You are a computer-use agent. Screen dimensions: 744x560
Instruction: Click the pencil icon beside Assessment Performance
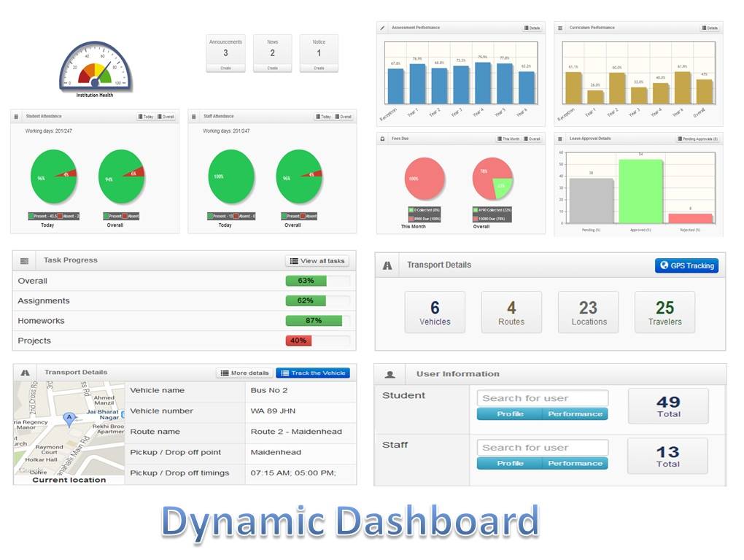point(382,28)
